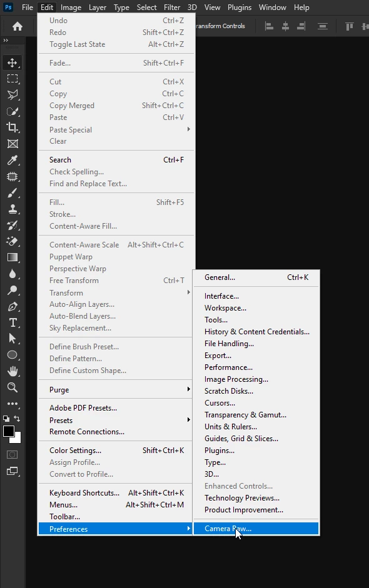Select the Frame tool
The image size is (369, 588).
click(13, 144)
